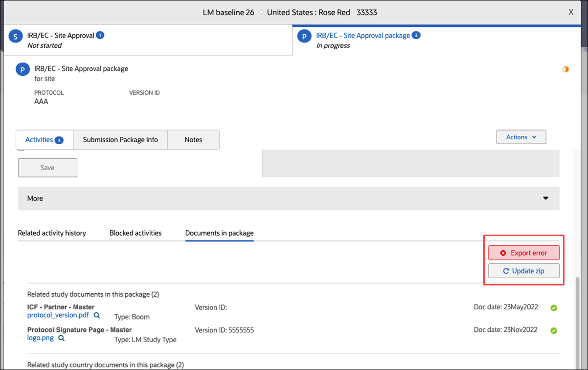Select Documents in package tab
The width and height of the screenshot is (588, 370).
220,233
